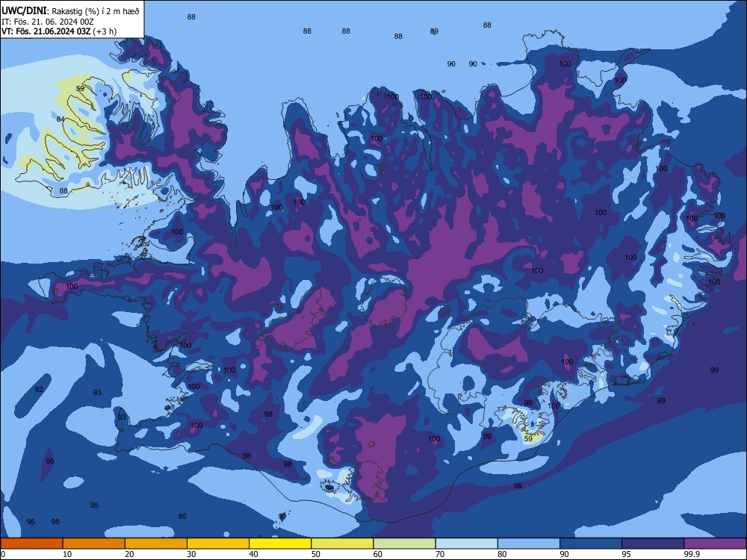The width and height of the screenshot is (747, 560).
Task: Click the legend tick label "40"
Action: [x=253, y=554]
